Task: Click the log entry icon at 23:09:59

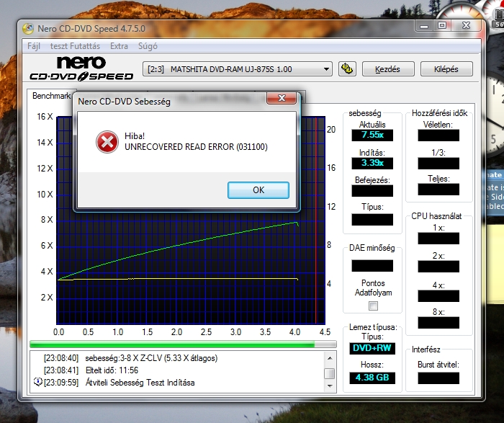Action: tap(38, 382)
